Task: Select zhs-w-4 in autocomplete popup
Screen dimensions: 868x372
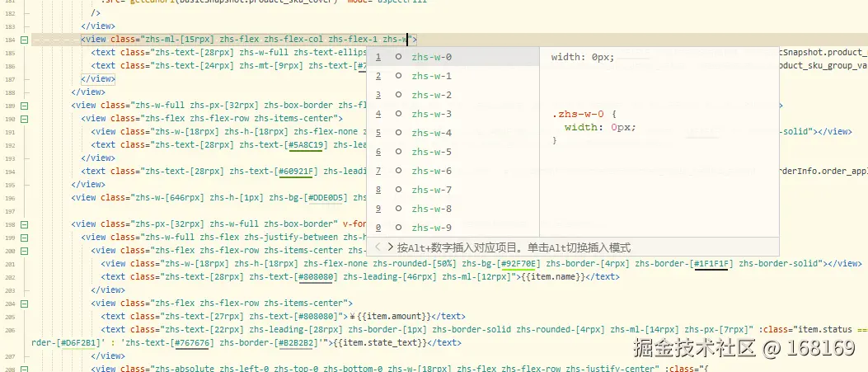Action: click(x=453, y=133)
